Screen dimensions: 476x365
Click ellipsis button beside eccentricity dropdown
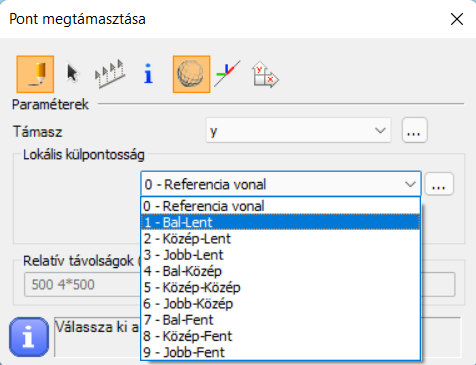tap(439, 184)
